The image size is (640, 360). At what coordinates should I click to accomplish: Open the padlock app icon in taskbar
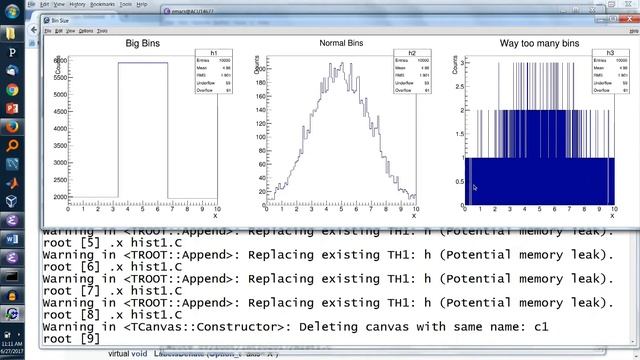(12, 295)
